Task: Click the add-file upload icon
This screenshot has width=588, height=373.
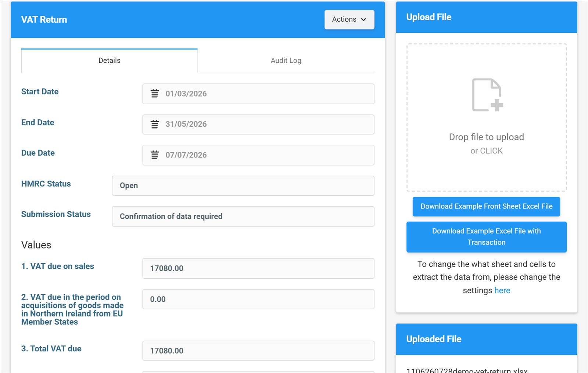Action: click(487, 95)
